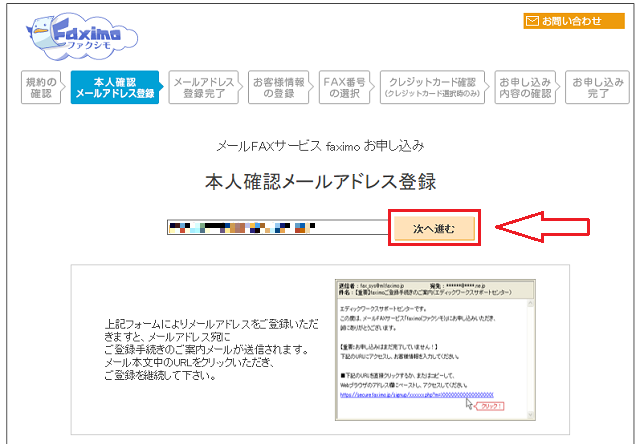This screenshot has height=444, width=640.
Task: Select the お申し込み完了 step
Action: pyautogui.click(x=598, y=87)
